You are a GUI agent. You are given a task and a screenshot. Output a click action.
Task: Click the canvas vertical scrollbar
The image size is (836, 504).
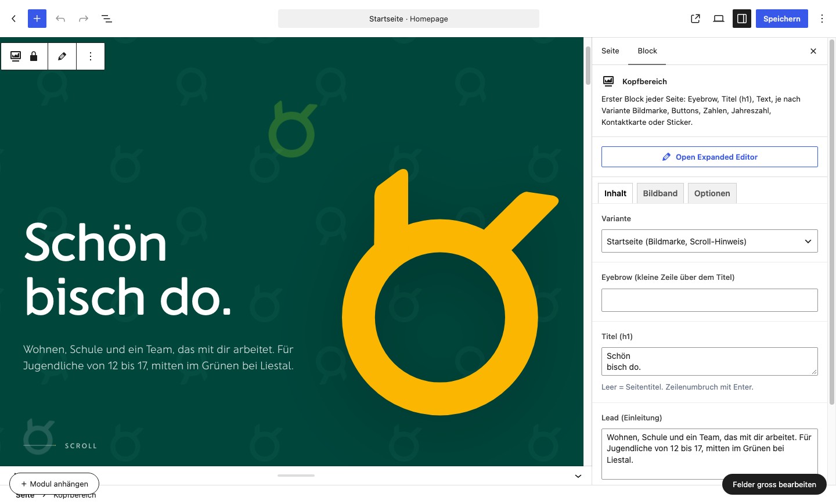pos(588,65)
